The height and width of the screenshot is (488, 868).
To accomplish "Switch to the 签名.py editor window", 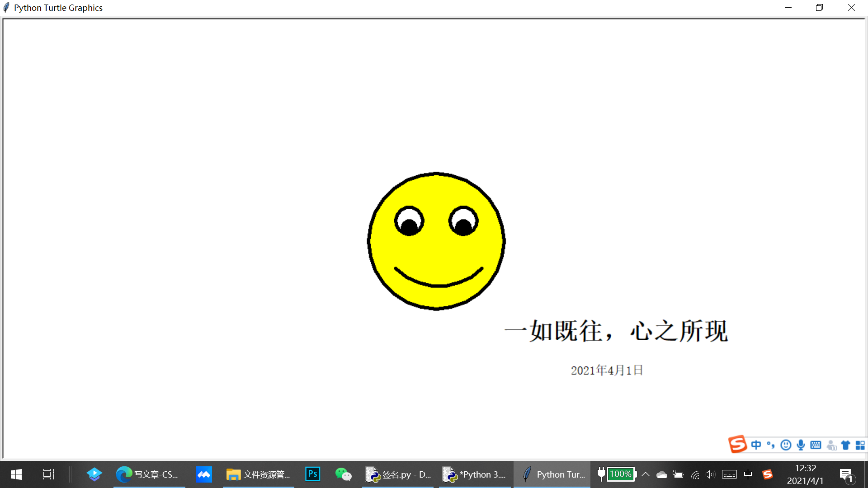I will point(398,474).
